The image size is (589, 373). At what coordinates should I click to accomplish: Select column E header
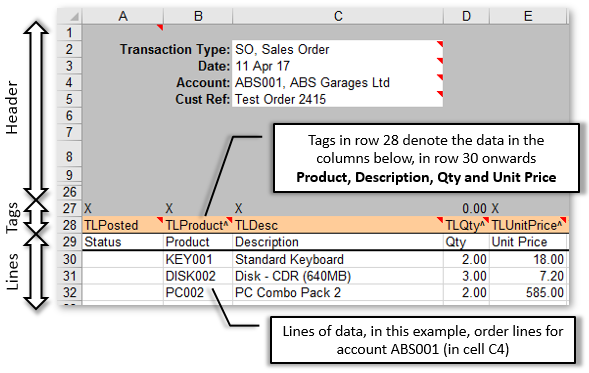point(528,16)
